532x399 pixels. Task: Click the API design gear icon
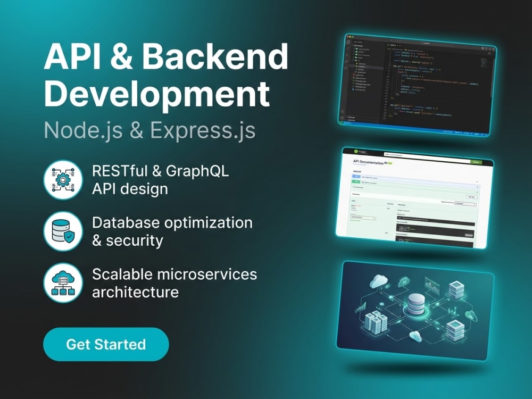click(63, 180)
